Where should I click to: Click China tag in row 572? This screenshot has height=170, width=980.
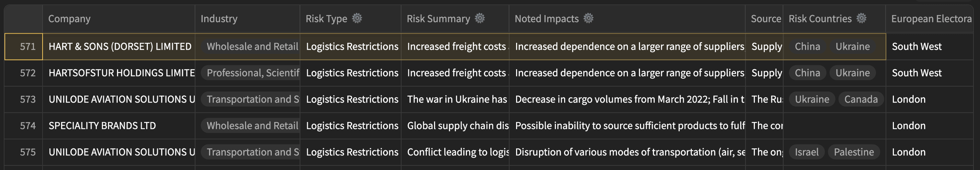tap(807, 73)
